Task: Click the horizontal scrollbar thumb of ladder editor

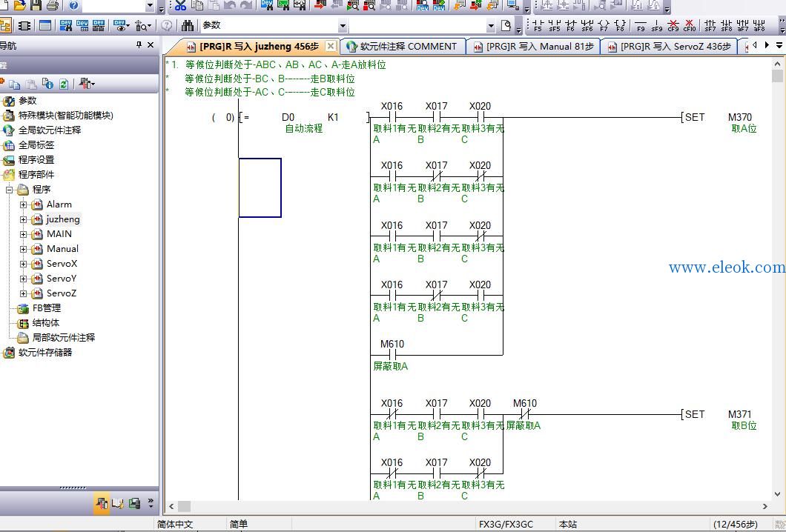Action: point(185,506)
